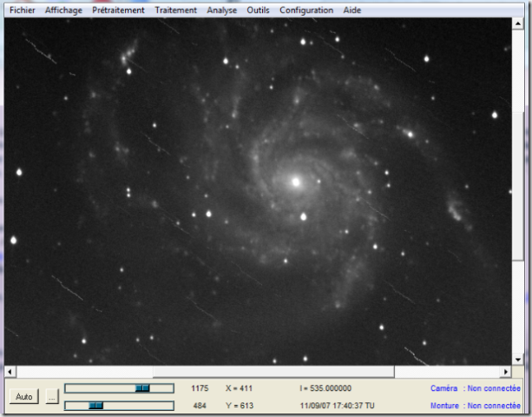The width and height of the screenshot is (532, 417).
Task: Click the lower threshold slider handle
Action: (96, 406)
